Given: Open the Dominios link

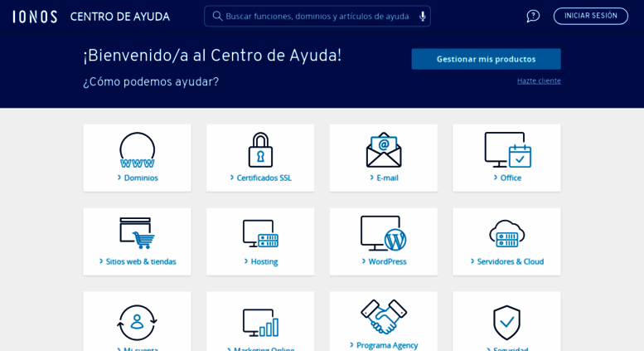Looking at the screenshot, I should 138,178.
